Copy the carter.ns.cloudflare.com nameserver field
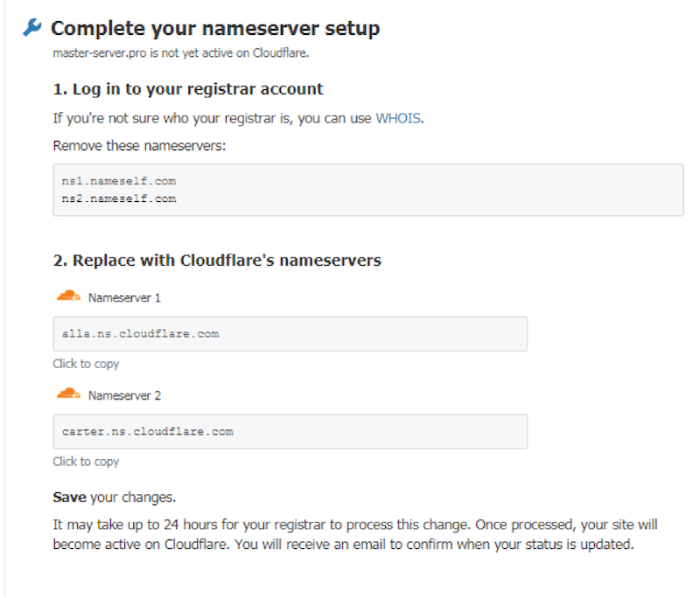Screen dimensions: 700x598 tap(290, 432)
